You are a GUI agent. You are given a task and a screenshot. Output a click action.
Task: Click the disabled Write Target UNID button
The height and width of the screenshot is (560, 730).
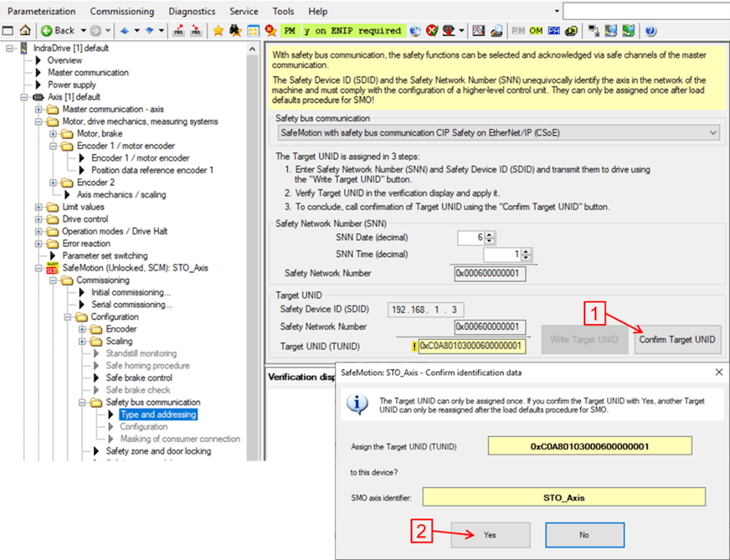click(585, 340)
